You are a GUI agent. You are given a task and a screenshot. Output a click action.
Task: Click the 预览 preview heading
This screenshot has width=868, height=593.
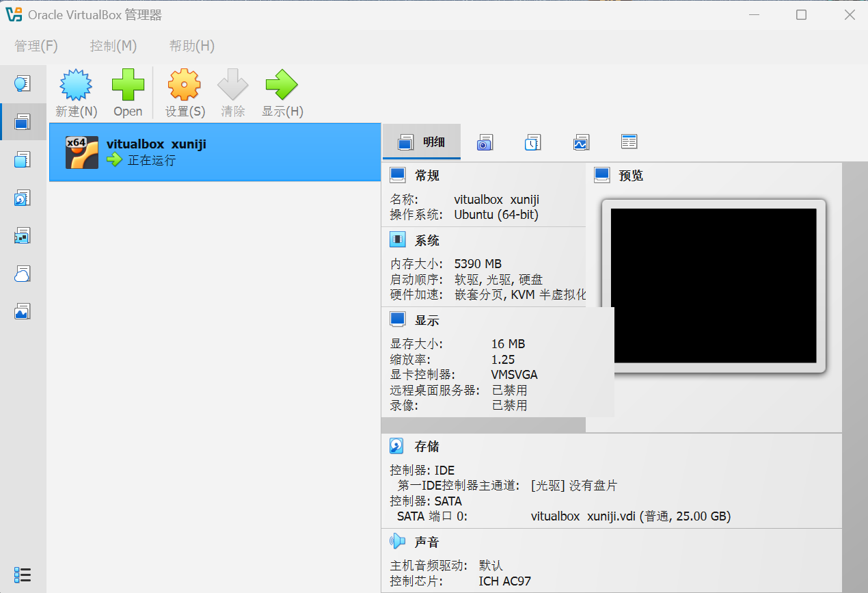tap(631, 176)
